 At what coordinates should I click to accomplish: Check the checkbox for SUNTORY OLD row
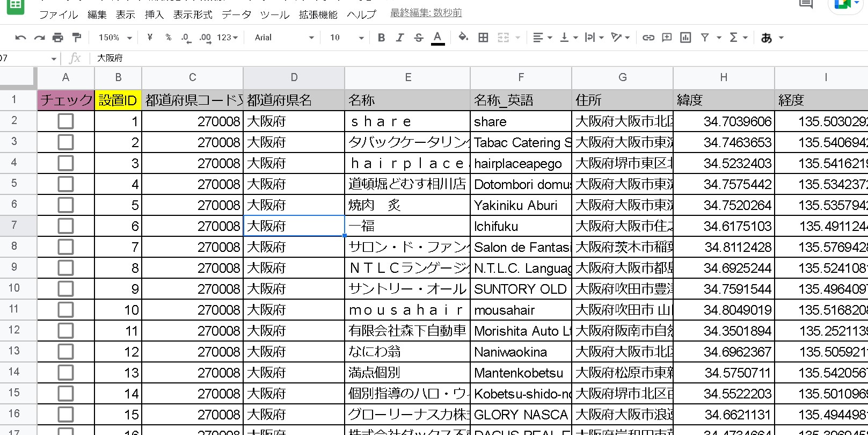(x=65, y=289)
